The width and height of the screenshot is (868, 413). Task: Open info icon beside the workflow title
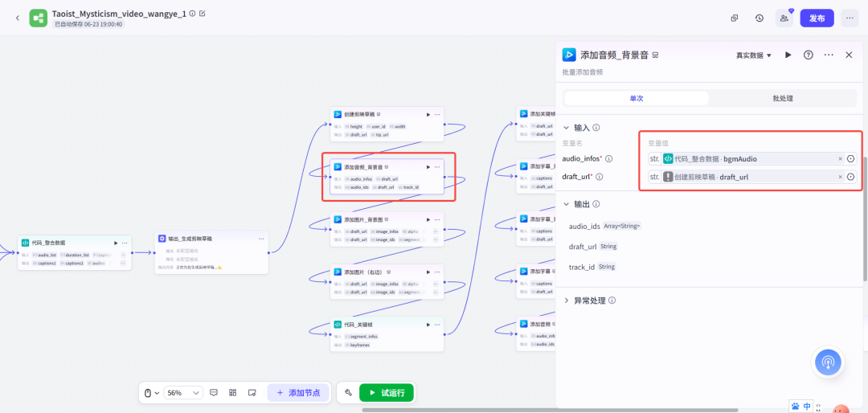(x=192, y=14)
